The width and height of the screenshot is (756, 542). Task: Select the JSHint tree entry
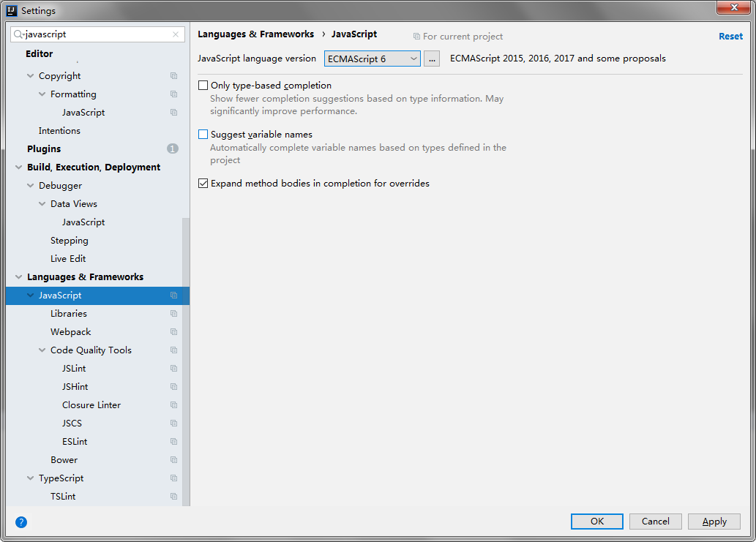coord(75,387)
